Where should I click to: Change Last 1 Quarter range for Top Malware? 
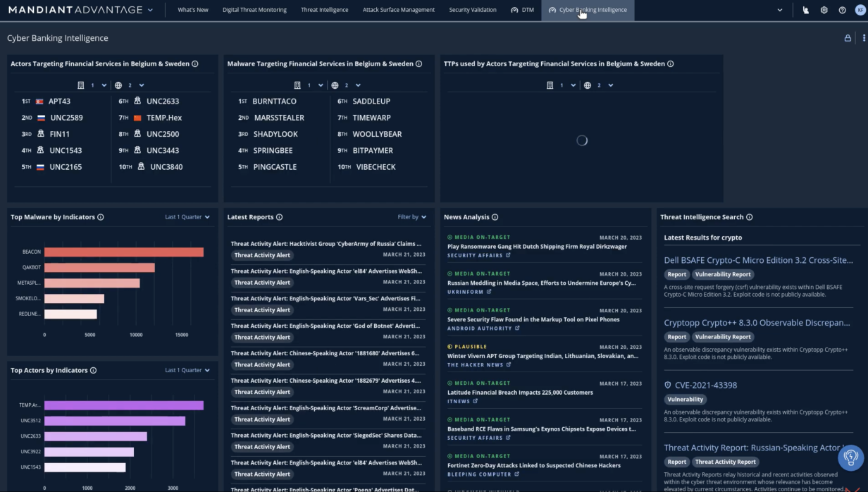coord(187,217)
